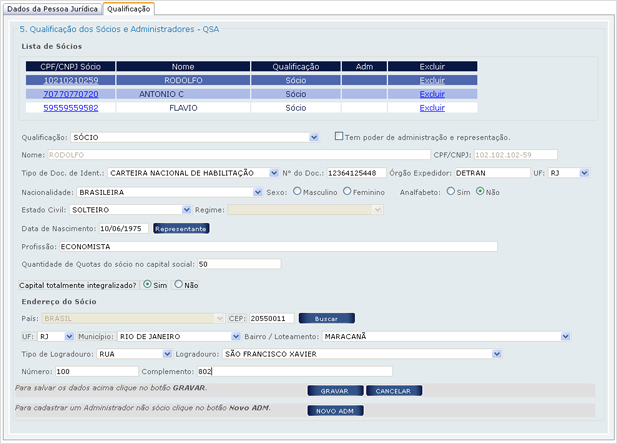Click Excluir link for FLAVIO row
617x444 pixels.
click(x=432, y=108)
